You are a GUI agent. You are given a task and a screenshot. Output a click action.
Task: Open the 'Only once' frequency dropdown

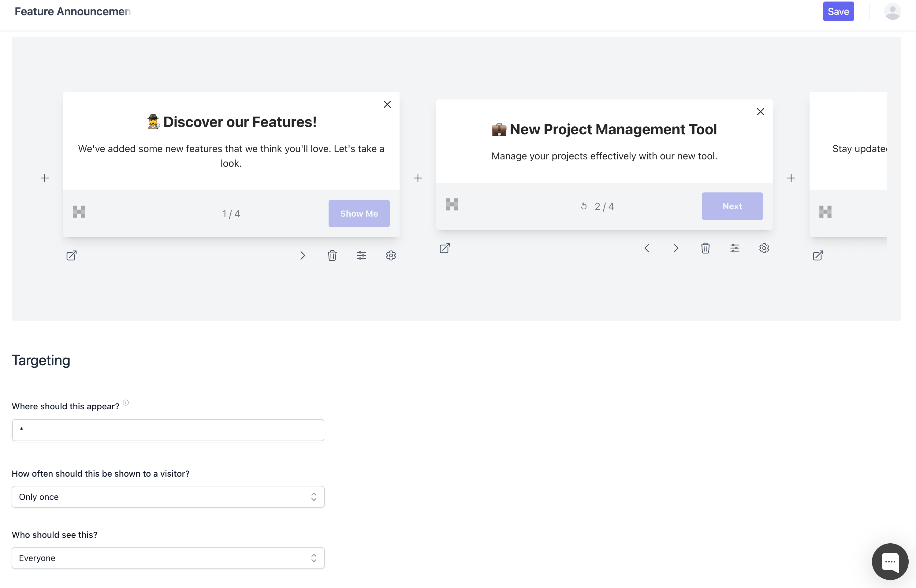pos(168,497)
